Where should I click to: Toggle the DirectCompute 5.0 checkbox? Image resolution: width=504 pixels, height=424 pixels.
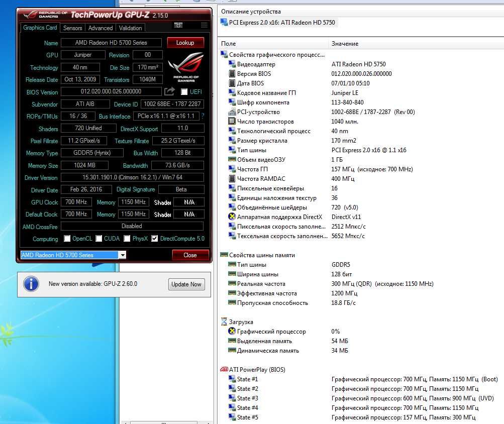[x=155, y=239]
